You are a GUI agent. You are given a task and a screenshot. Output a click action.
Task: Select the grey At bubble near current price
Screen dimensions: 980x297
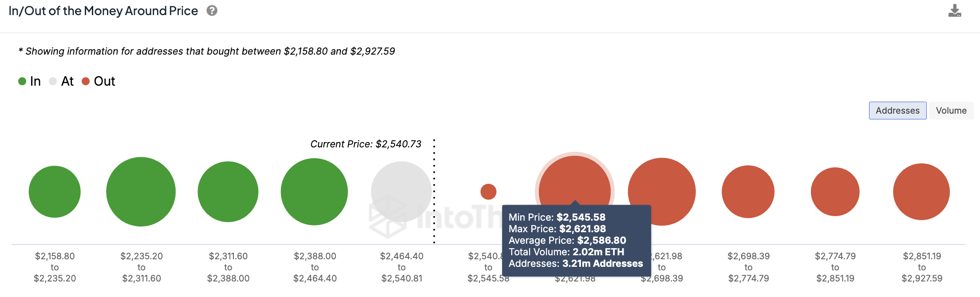coord(401,192)
